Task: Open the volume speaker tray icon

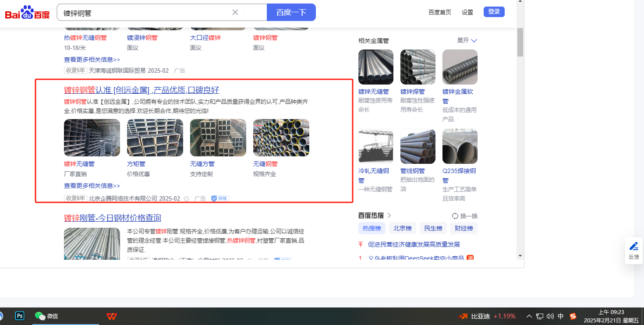Action: tap(550, 316)
